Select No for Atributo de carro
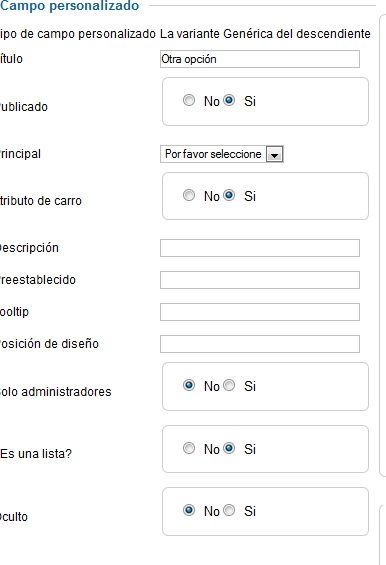 tap(189, 195)
